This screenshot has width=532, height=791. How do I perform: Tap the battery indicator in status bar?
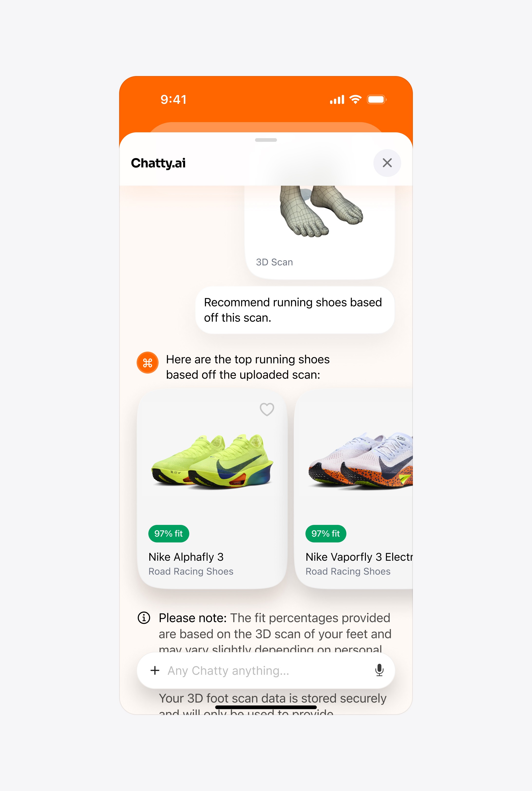376,99
